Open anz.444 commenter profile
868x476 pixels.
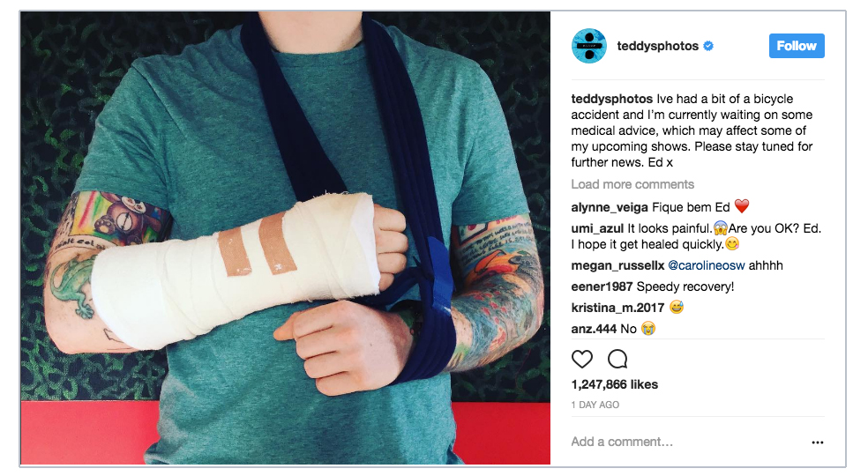tap(594, 329)
